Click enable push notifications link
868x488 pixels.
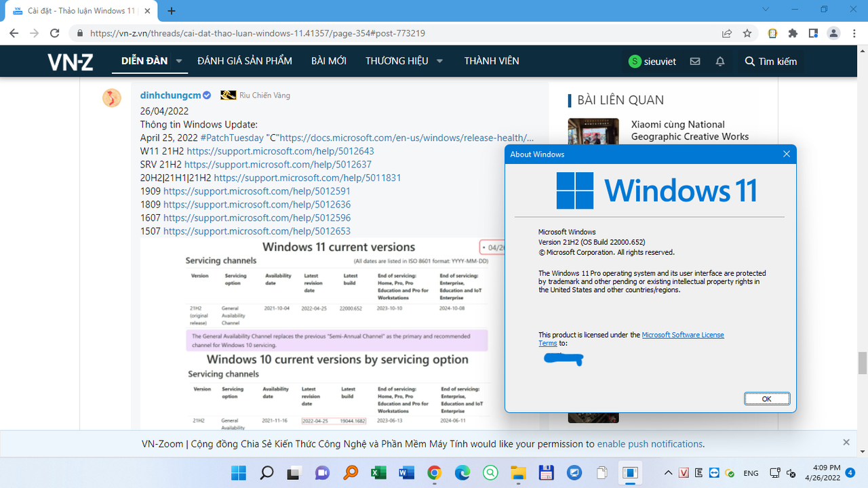point(650,444)
